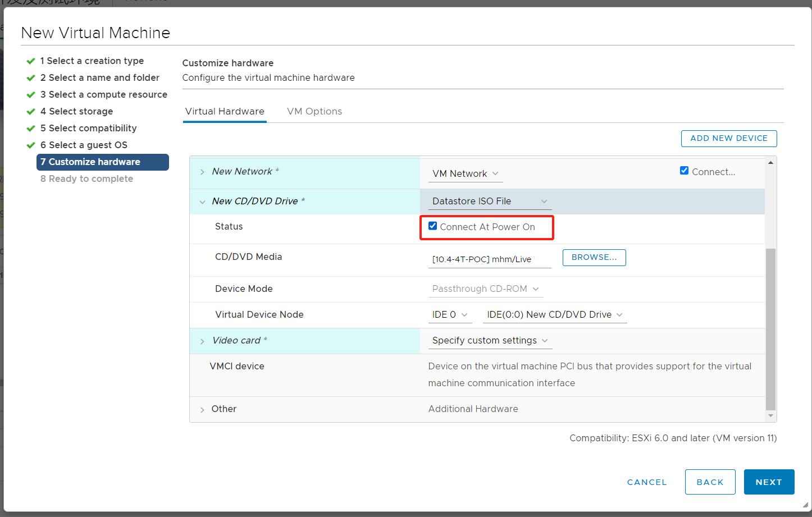812x517 pixels.
Task: Open Specify custom settings dropdown
Action: tap(490, 341)
